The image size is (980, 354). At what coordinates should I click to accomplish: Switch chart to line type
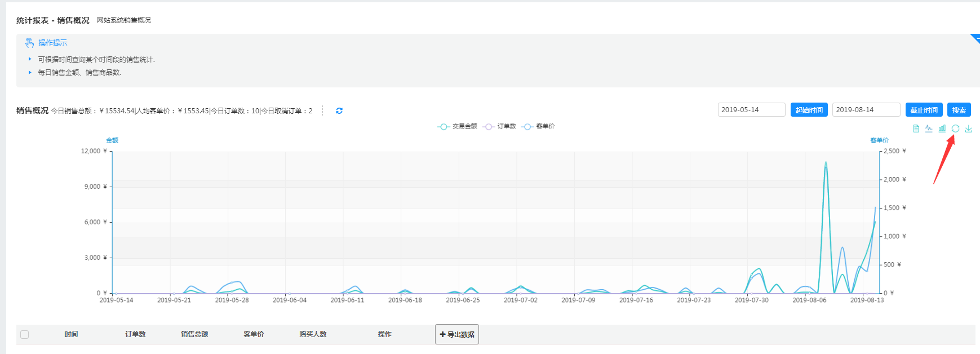(929, 129)
